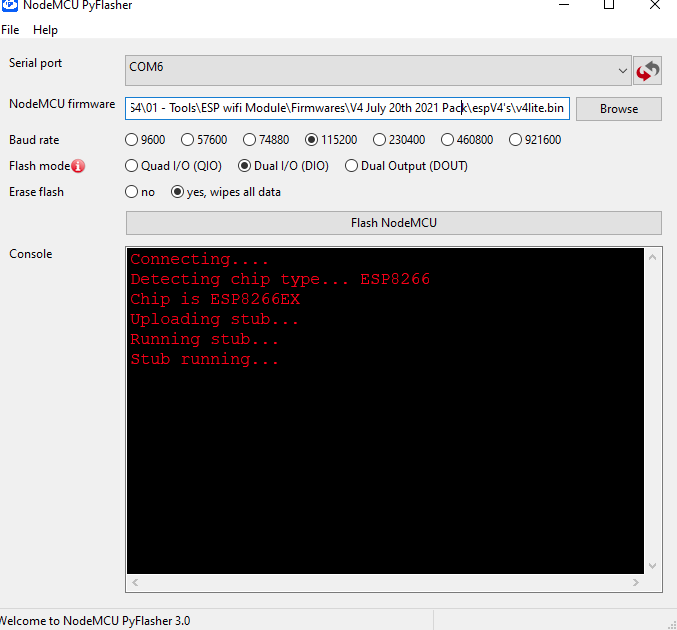The width and height of the screenshot is (677, 630).
Task: Click inside the NodeMCU firmware path field
Action: click(348, 108)
